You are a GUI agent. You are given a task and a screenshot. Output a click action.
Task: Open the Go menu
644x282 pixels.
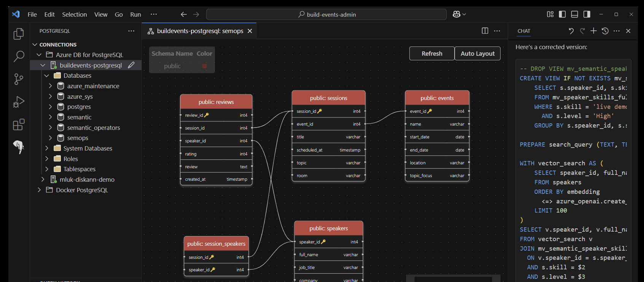point(119,14)
